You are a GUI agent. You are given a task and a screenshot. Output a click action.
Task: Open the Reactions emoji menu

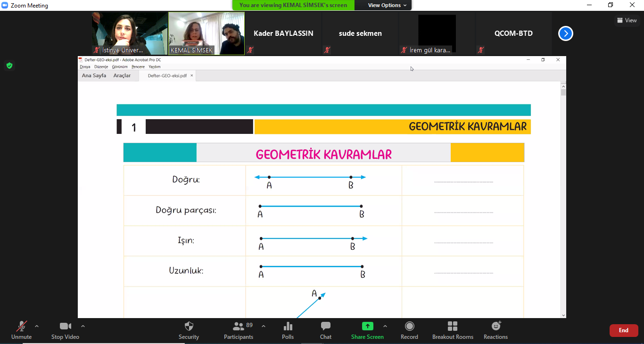[x=495, y=327]
